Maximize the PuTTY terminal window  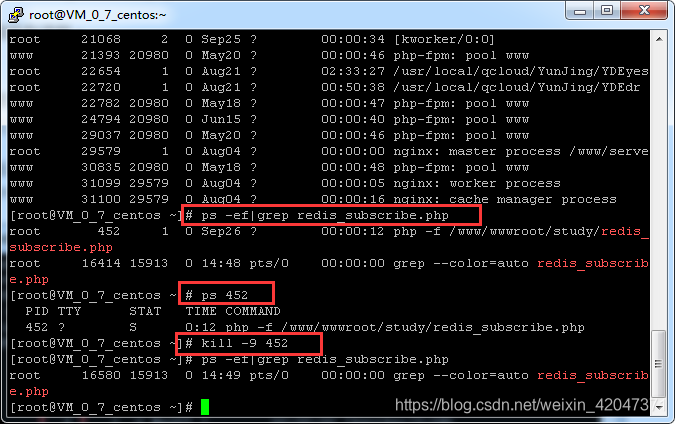[x=607, y=11]
